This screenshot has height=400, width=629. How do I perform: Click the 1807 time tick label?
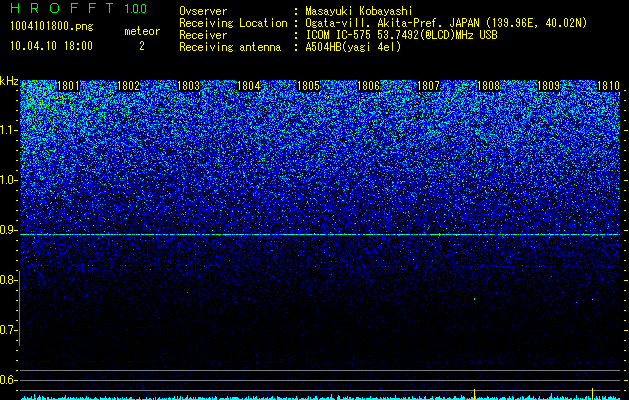428,86
